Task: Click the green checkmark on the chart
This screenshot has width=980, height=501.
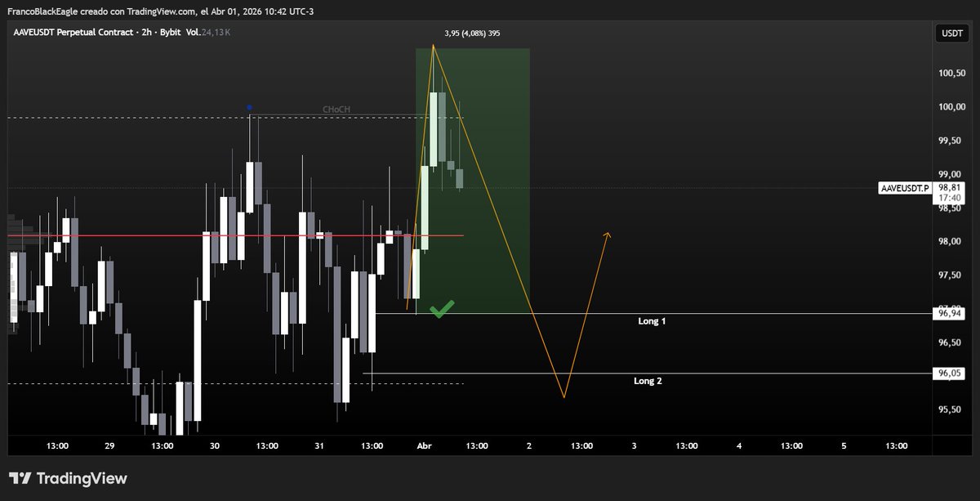Action: tap(442, 309)
